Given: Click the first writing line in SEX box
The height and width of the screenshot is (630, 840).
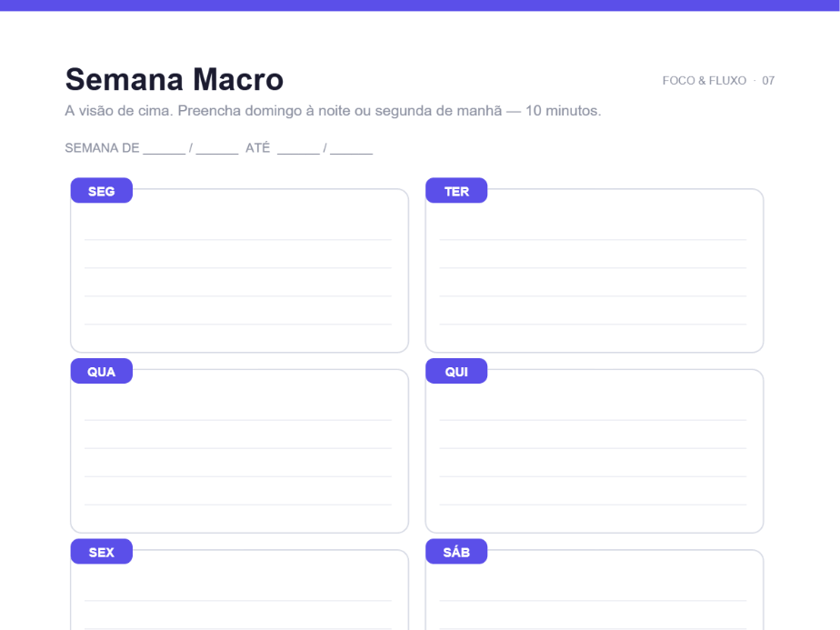Looking at the screenshot, I should tap(238, 601).
